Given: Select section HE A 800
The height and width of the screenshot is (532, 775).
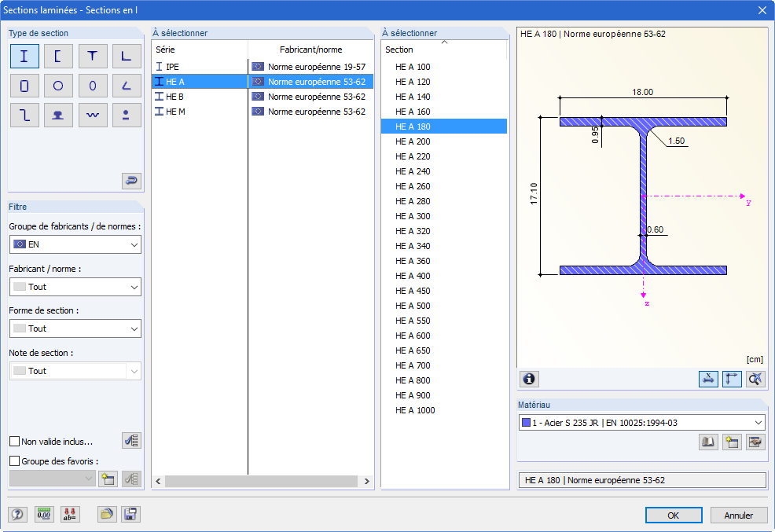Looking at the screenshot, I should (x=444, y=380).
